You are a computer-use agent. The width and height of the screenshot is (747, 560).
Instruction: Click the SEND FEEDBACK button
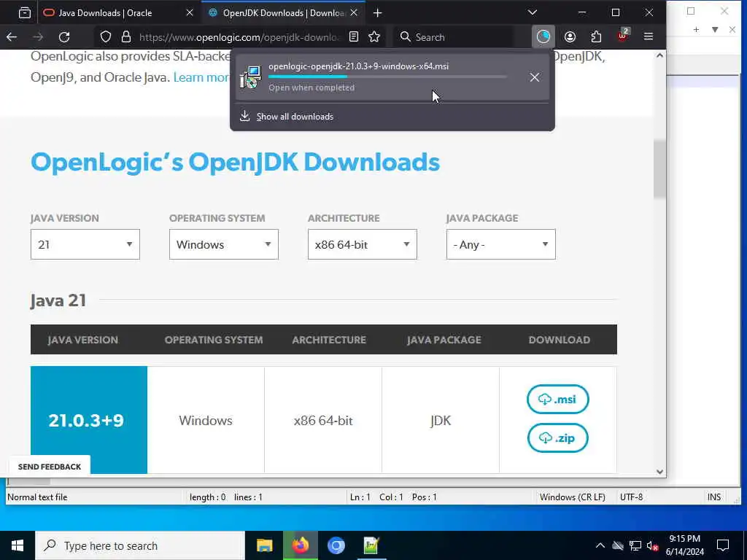50,467
